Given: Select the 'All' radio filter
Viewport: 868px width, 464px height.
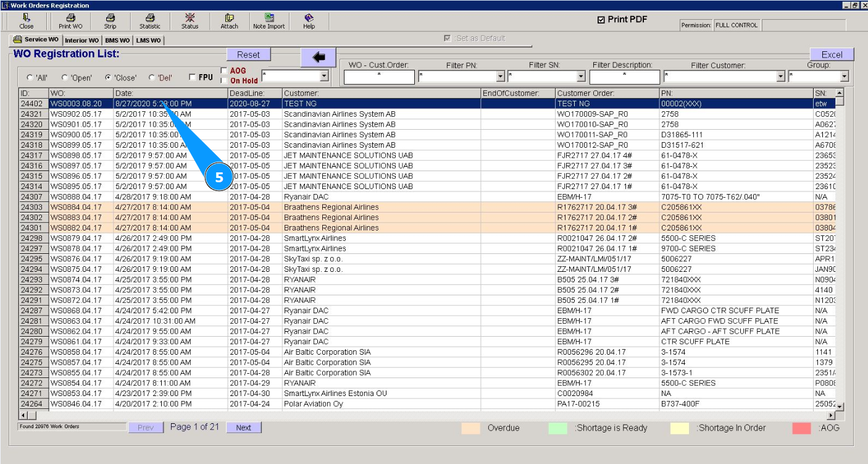Looking at the screenshot, I should click(x=30, y=78).
